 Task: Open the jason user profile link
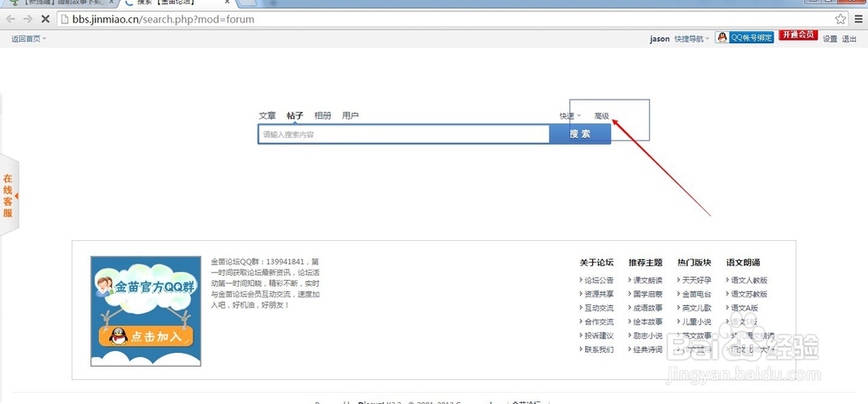[x=660, y=39]
